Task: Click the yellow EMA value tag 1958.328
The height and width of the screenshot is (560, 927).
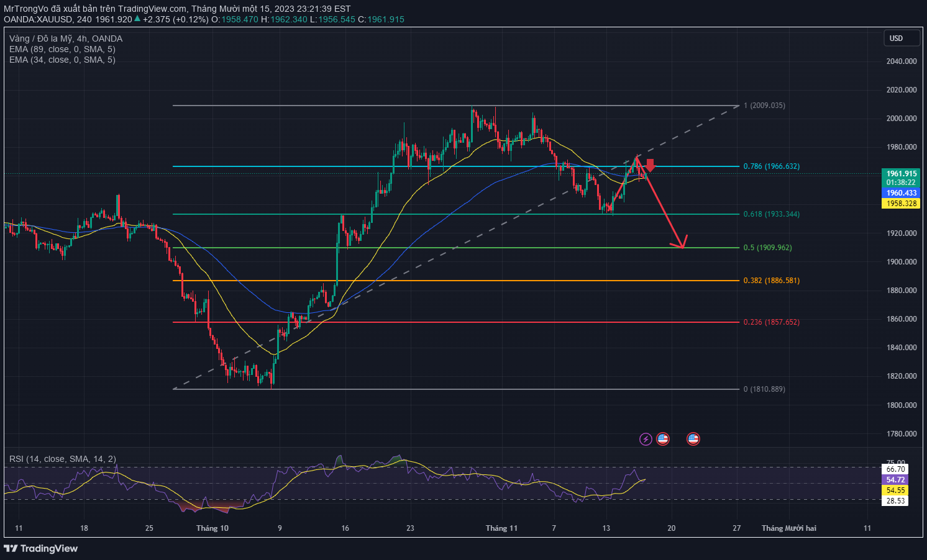Action: (x=901, y=204)
